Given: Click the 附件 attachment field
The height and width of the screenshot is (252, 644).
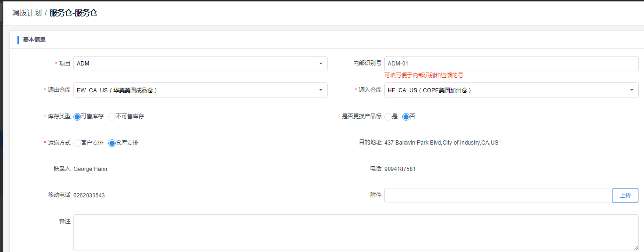Looking at the screenshot, I should click(x=498, y=195).
